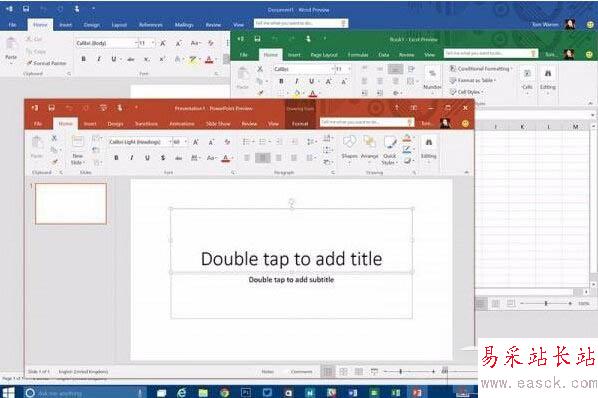Open Format as Table in Excel
Screen dimensions: 598x398
click(x=473, y=80)
